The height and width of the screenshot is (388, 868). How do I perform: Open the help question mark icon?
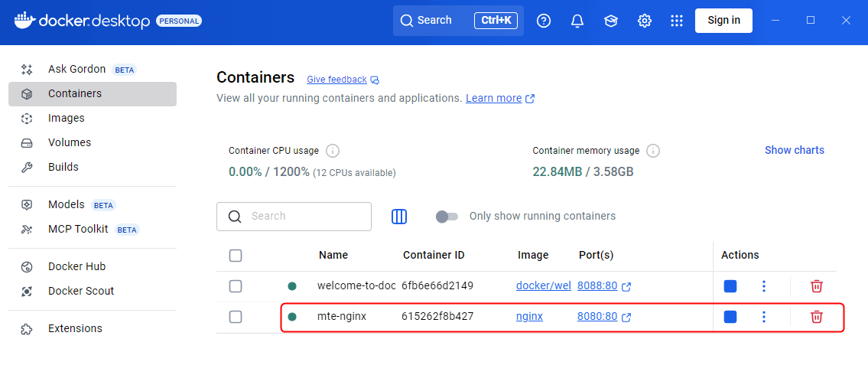tap(544, 21)
